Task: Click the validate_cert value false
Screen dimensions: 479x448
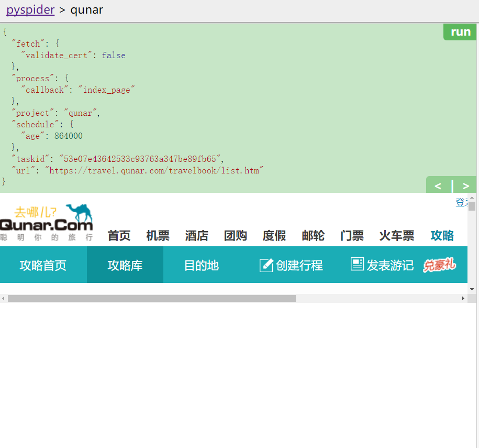Action: pyautogui.click(x=114, y=56)
